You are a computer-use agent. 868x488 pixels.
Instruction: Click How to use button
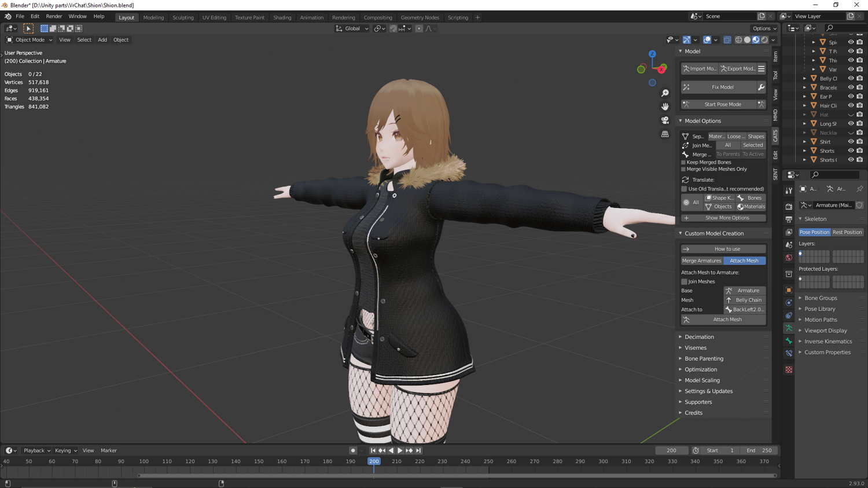coord(723,249)
